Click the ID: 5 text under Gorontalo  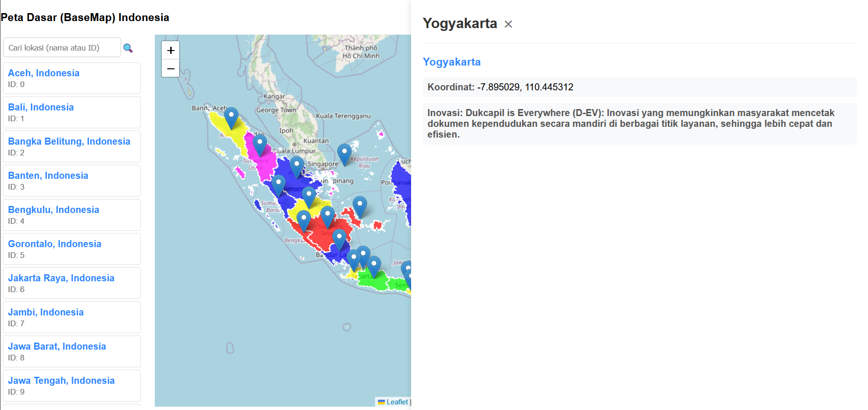pos(16,256)
